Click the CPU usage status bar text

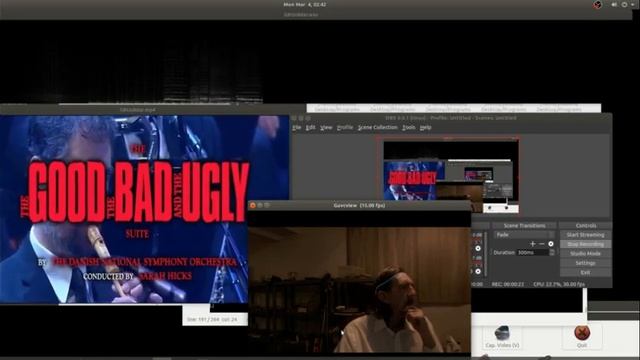pyautogui.click(x=559, y=284)
